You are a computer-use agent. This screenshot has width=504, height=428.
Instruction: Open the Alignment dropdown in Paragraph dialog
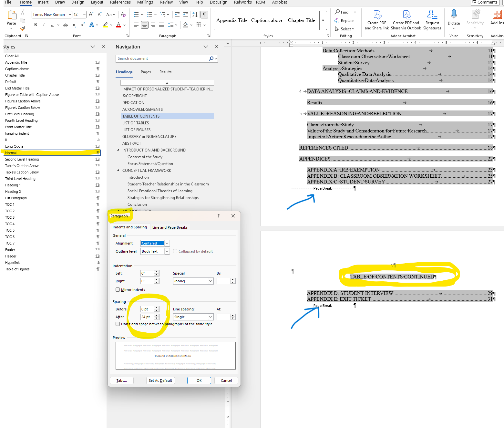click(167, 243)
